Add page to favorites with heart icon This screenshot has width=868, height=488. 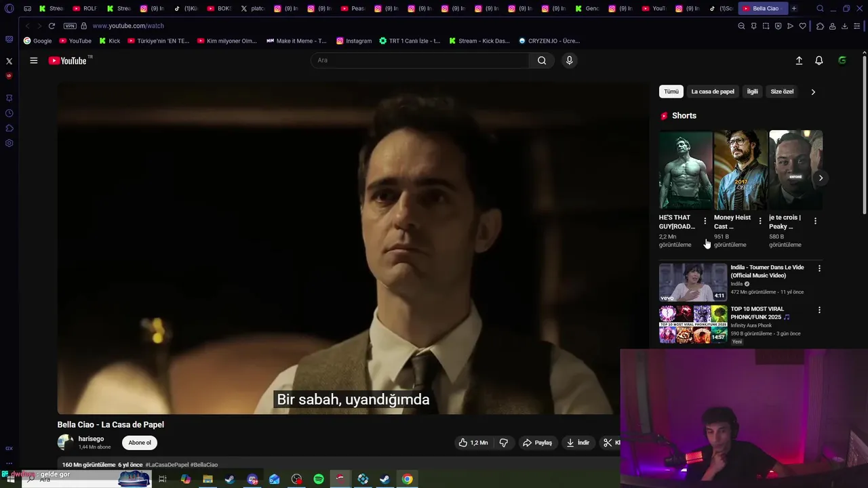click(x=802, y=26)
